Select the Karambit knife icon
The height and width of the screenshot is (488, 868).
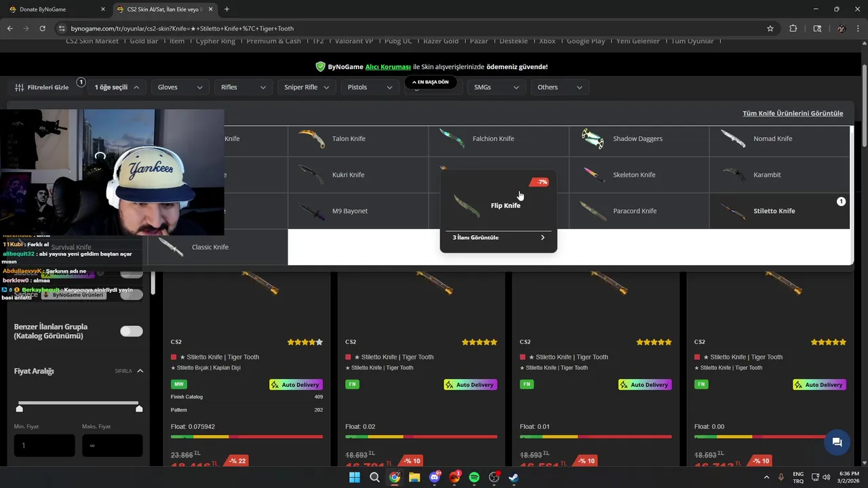pos(733,175)
